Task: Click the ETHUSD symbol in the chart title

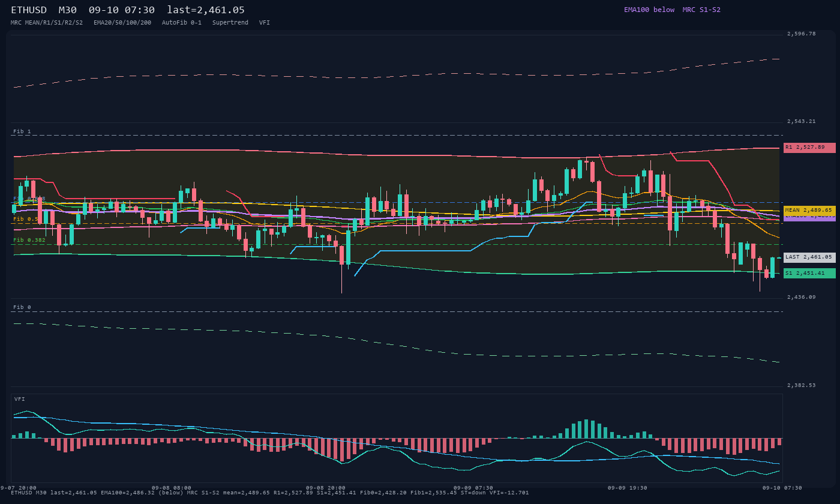Action: [29, 10]
